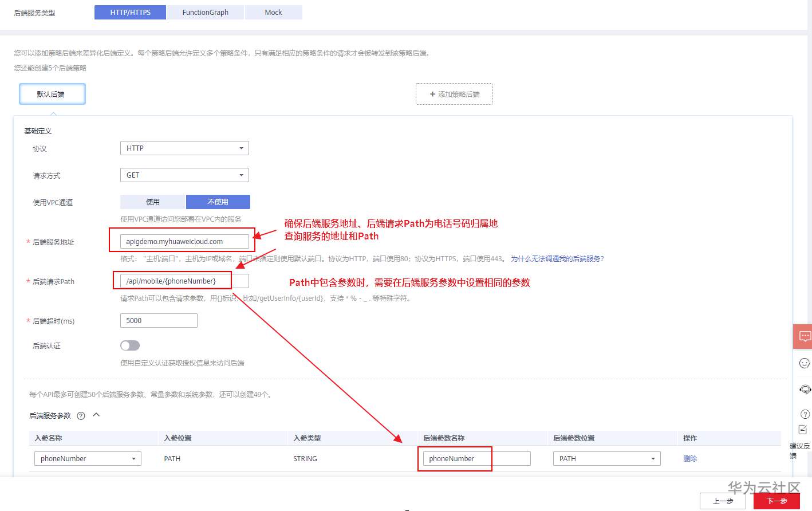Disable 后端认证 using its toggle switch

point(130,345)
